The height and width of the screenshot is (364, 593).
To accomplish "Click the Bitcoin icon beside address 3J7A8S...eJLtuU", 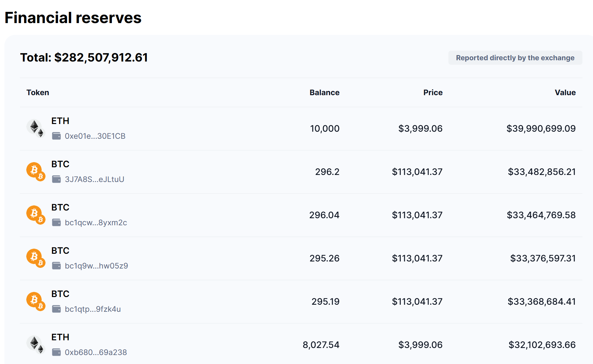I will 36,172.
